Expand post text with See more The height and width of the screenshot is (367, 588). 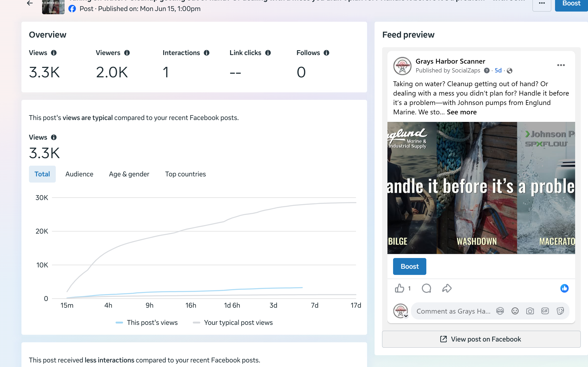click(x=462, y=112)
